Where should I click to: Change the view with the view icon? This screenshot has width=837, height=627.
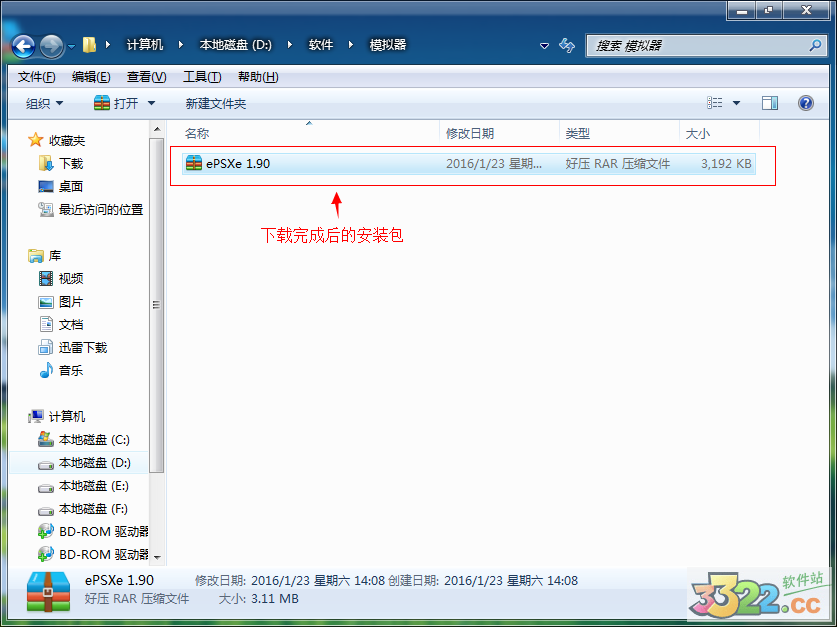[x=715, y=103]
